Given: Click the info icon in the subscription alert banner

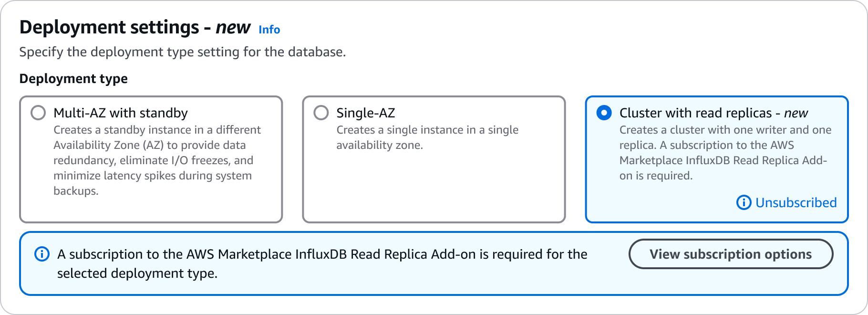Looking at the screenshot, I should click(x=42, y=254).
